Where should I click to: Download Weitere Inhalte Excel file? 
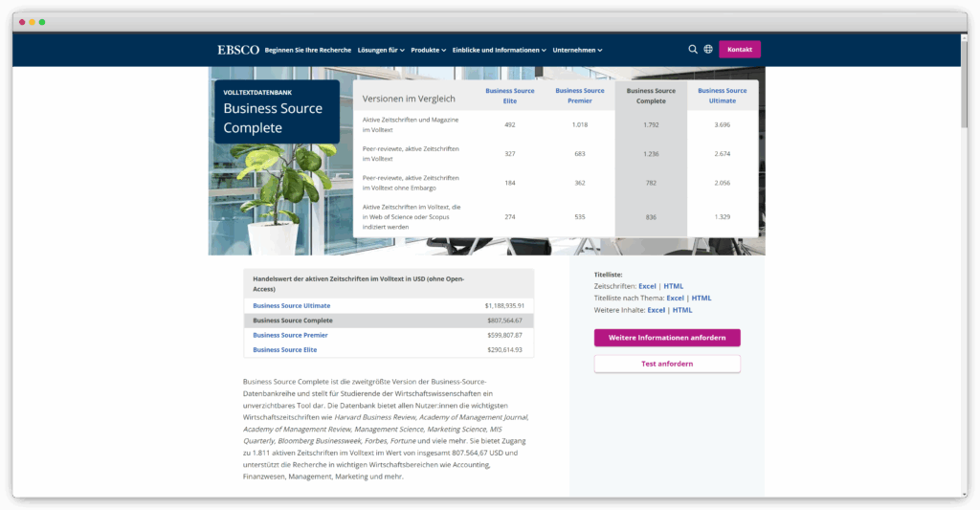point(656,310)
